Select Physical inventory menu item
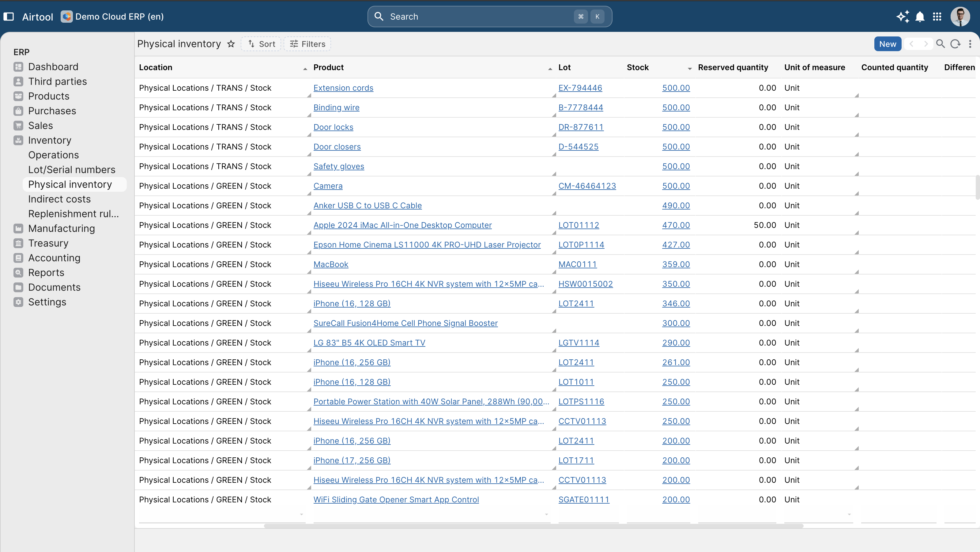 point(74,184)
